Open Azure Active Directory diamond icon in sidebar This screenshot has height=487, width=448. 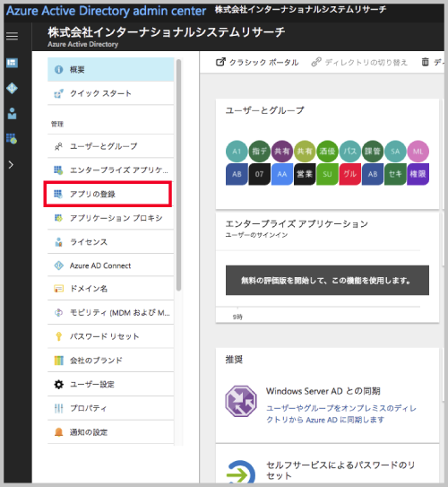[x=13, y=88]
